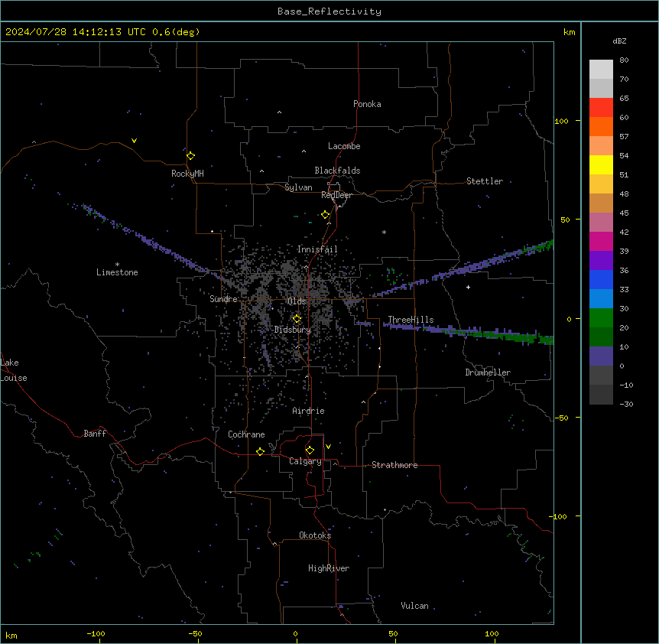Viewport: 659px width, 644px height.
Task: Click the Drumheller city label
Action: point(488,372)
